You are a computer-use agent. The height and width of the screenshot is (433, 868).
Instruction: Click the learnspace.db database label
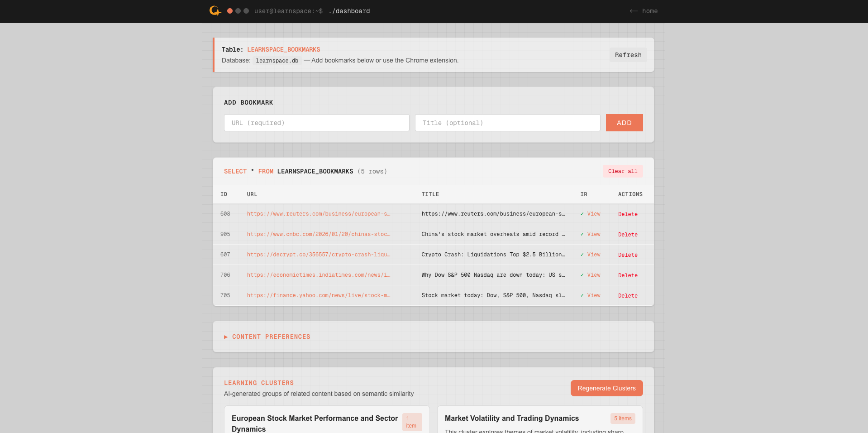click(277, 61)
